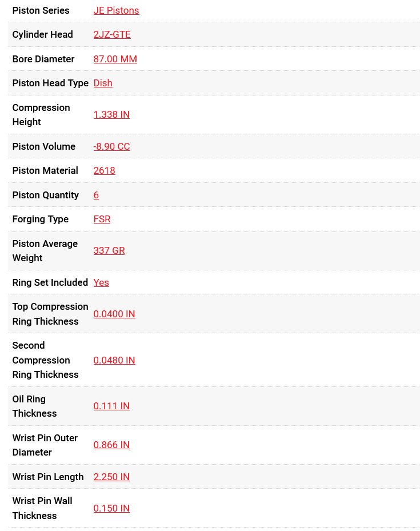Image resolution: width=420 pixels, height=531 pixels.
Task: Select the 2618 piston material link
Action: tap(104, 170)
